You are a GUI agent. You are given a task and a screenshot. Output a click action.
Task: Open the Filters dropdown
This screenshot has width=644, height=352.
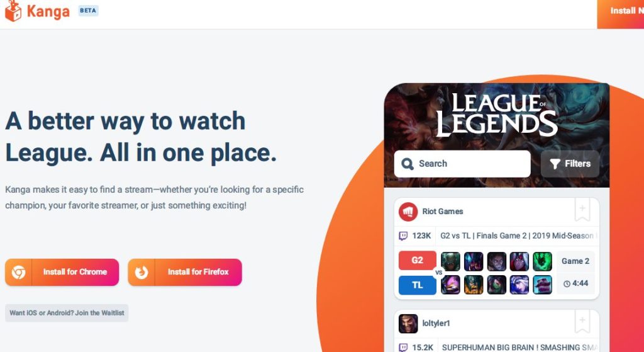click(570, 164)
